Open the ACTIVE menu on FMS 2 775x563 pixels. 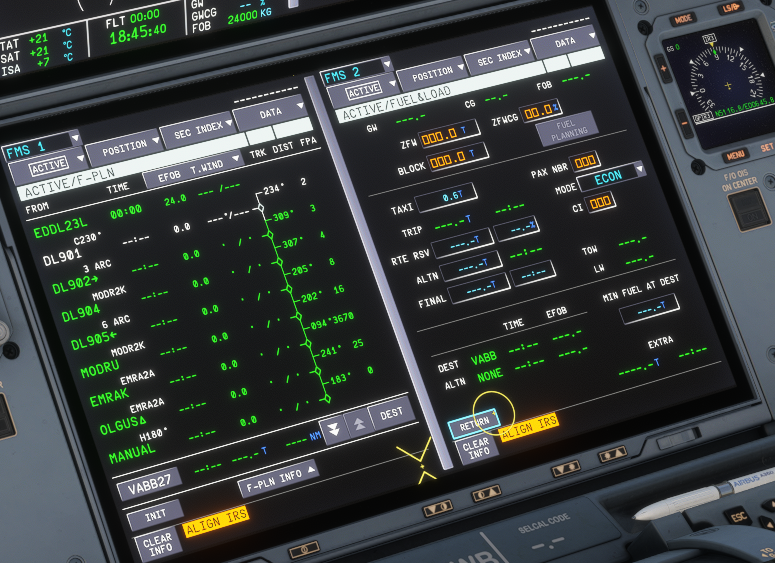click(x=363, y=91)
